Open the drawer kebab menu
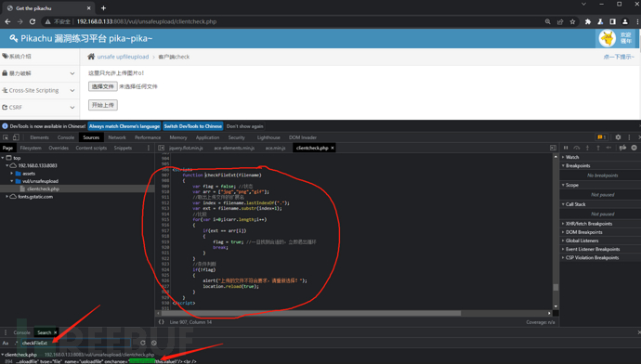Image resolution: width=641 pixels, height=364 pixels. tap(6, 332)
